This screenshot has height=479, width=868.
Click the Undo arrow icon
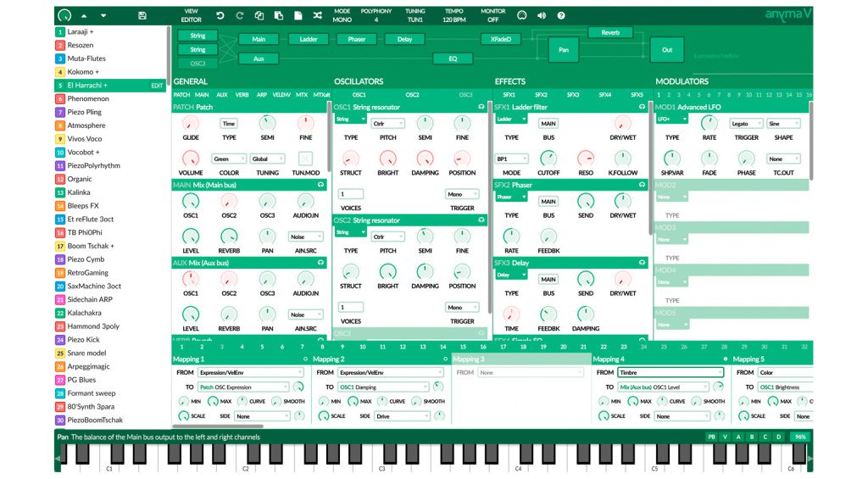click(220, 15)
